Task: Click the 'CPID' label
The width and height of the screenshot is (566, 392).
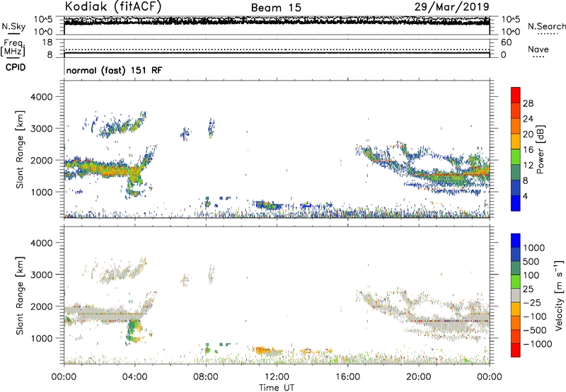Action: (16, 67)
